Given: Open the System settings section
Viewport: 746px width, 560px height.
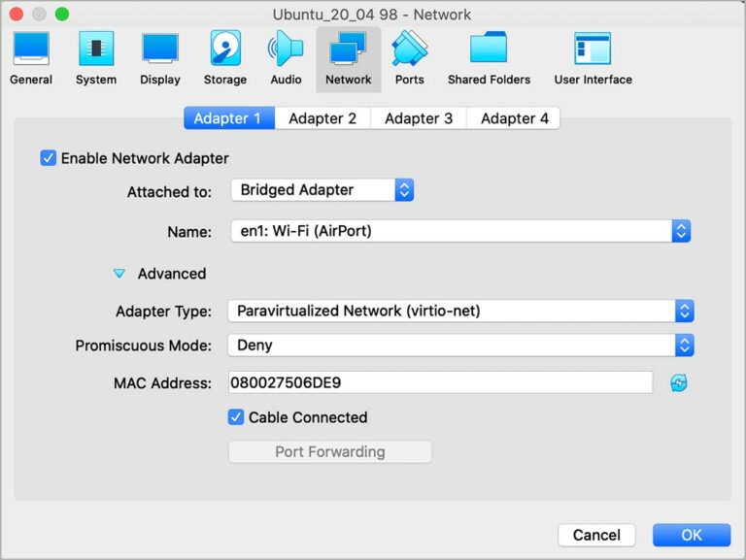Looking at the screenshot, I should pos(95,57).
